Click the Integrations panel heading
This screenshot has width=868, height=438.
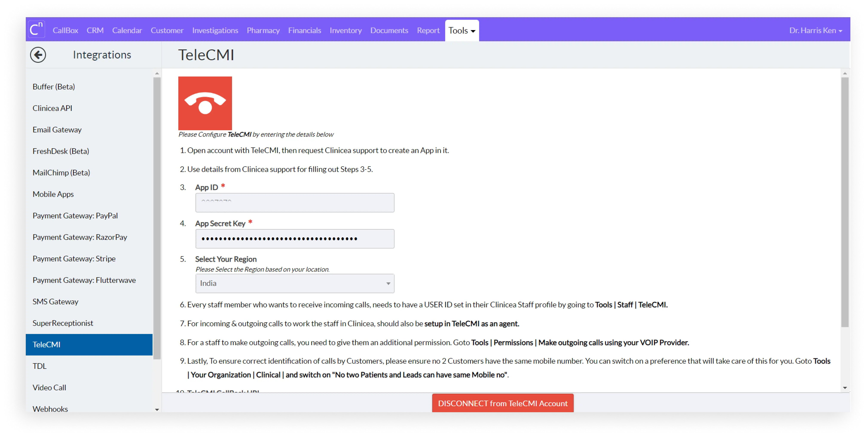(102, 55)
